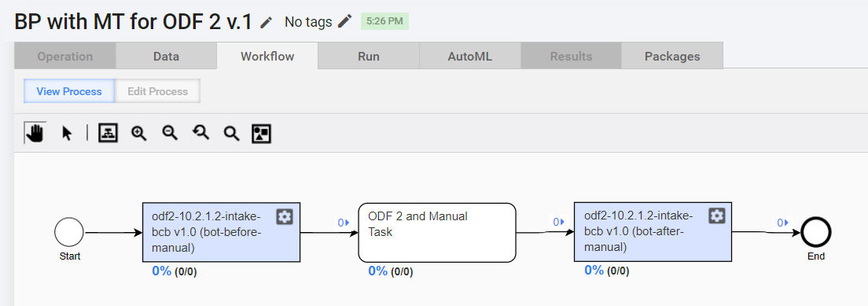
Task: Select the ODF 2 and Manual Task node
Action: (437, 232)
